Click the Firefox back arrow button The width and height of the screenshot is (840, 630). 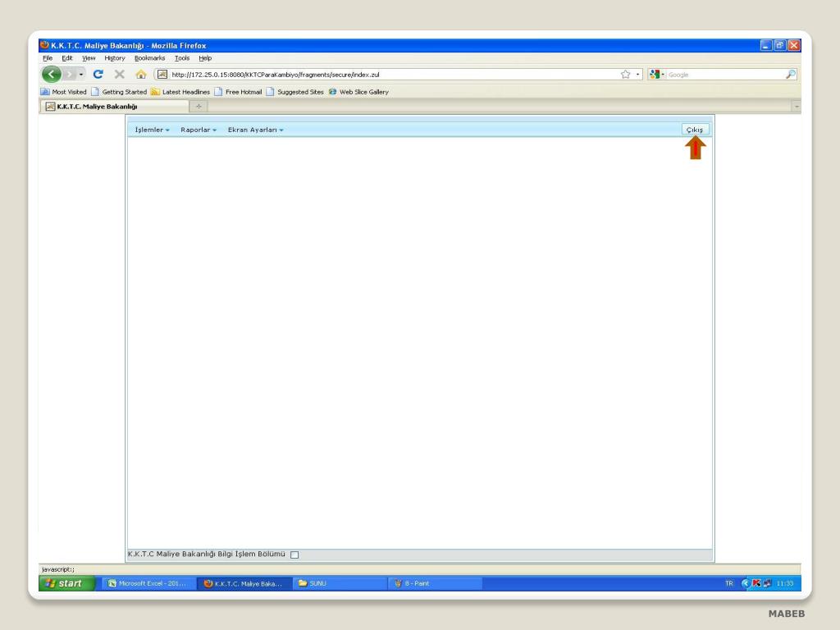[x=52, y=75]
